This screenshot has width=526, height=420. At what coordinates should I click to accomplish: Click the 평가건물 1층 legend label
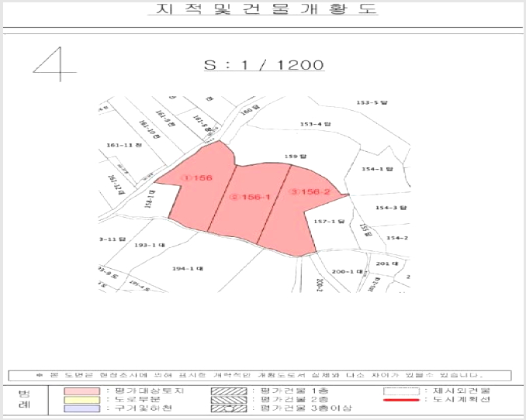pyautogui.click(x=295, y=391)
